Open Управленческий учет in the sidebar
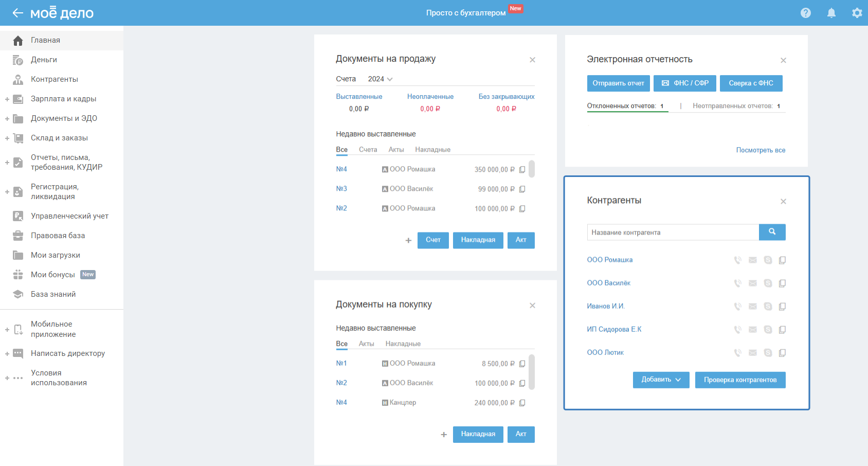 click(62, 216)
